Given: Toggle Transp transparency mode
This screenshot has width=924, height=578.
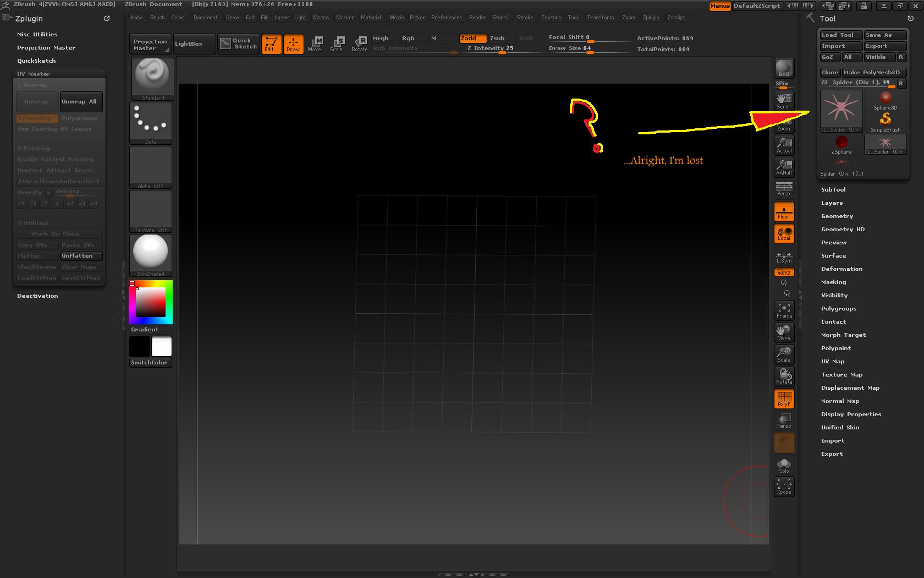Looking at the screenshot, I should [x=784, y=421].
